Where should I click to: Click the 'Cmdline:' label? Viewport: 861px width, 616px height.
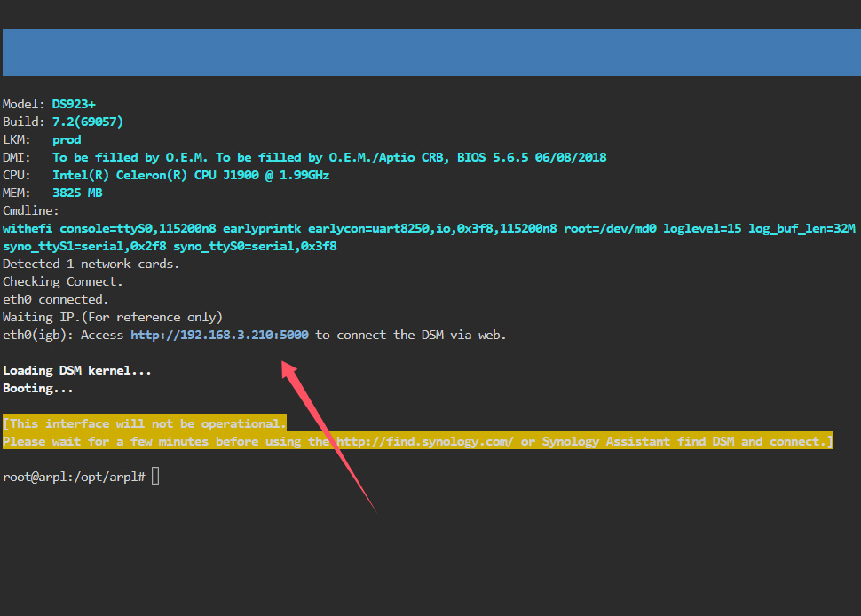pos(31,210)
